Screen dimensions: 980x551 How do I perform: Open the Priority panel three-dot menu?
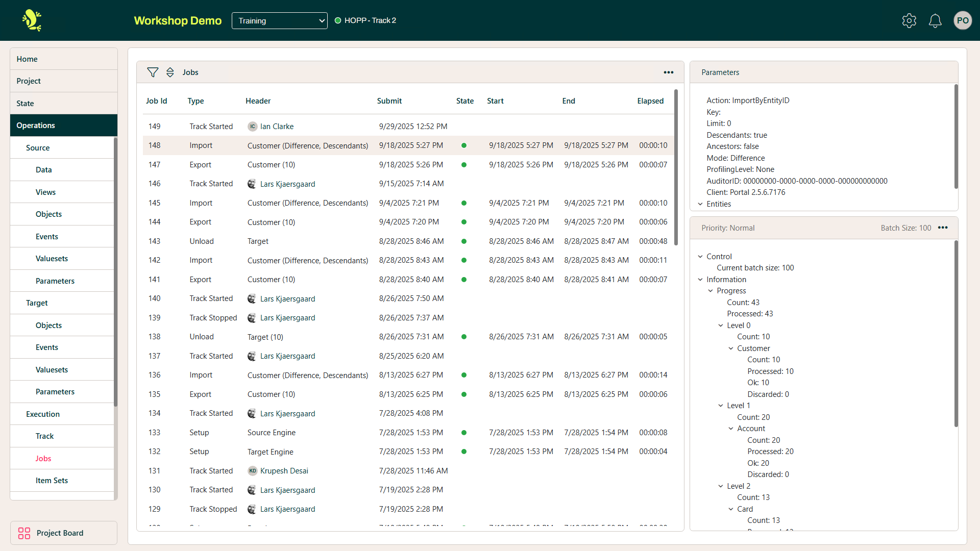(943, 228)
